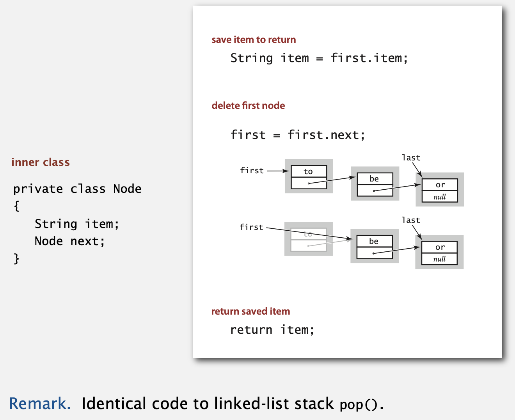Click the 'first' label in the lower diagram
515x420 pixels.
252,227
